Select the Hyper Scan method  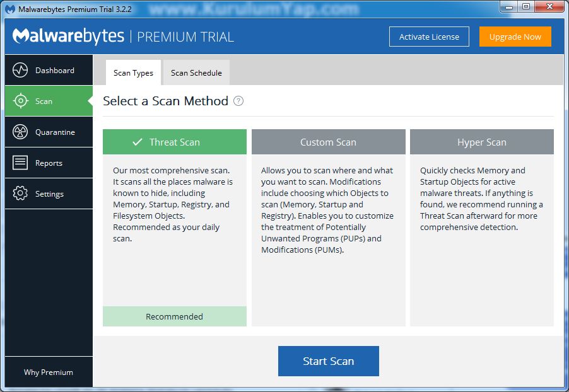482,142
